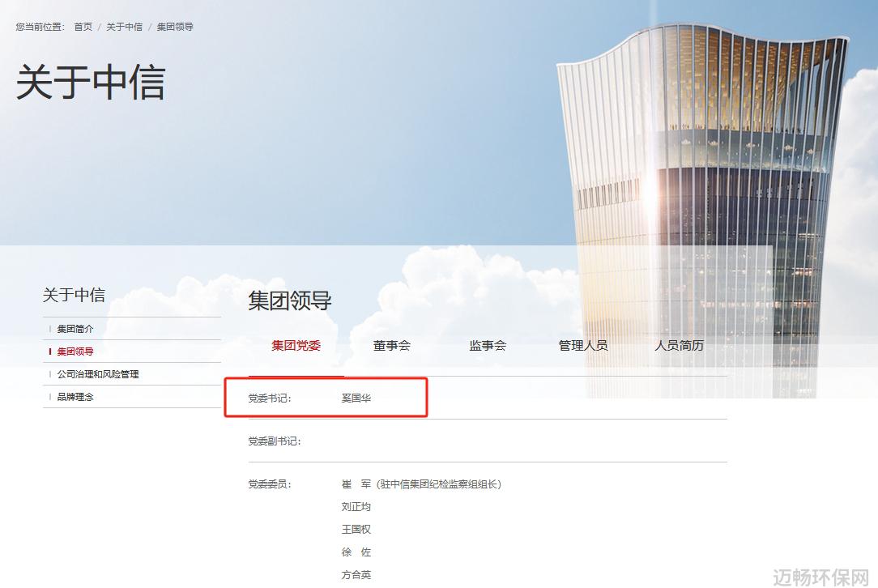Click the name 方合英
The height and width of the screenshot is (588, 878).
356,574
